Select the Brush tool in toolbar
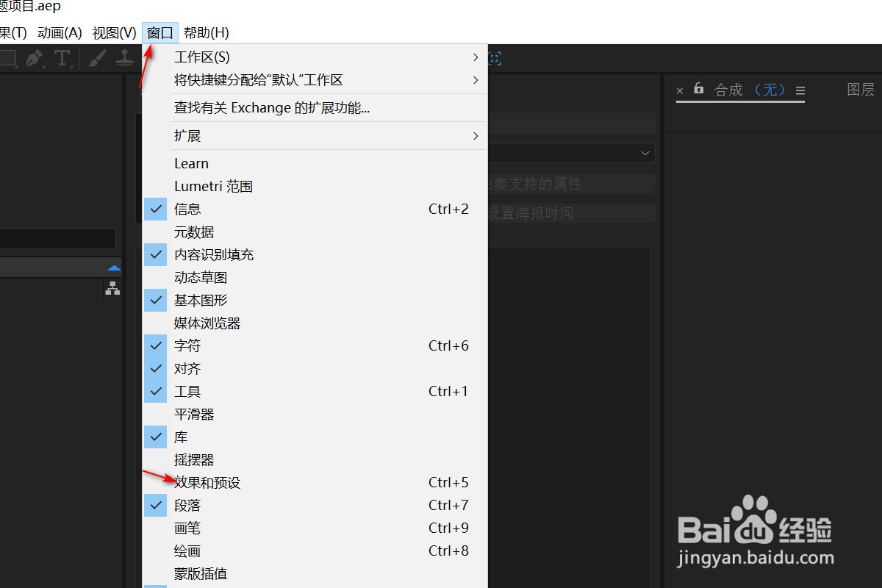This screenshot has width=882, height=588. coord(97,59)
